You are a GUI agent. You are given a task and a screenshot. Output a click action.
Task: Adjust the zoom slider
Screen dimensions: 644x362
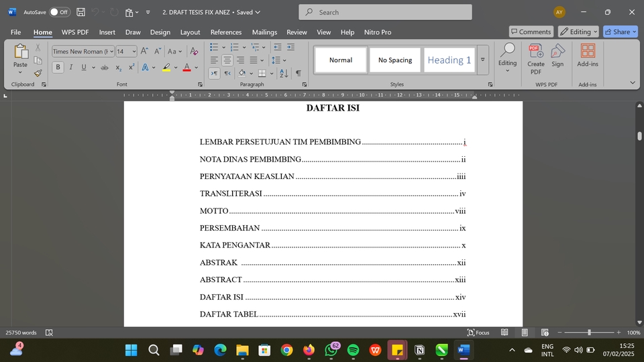[x=589, y=333]
